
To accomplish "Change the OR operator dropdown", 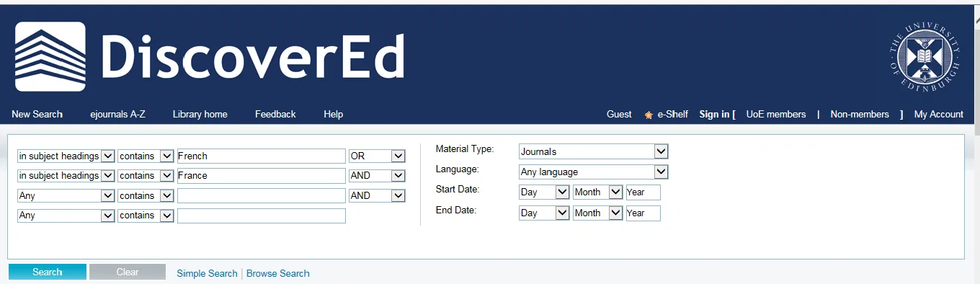I will [377, 156].
